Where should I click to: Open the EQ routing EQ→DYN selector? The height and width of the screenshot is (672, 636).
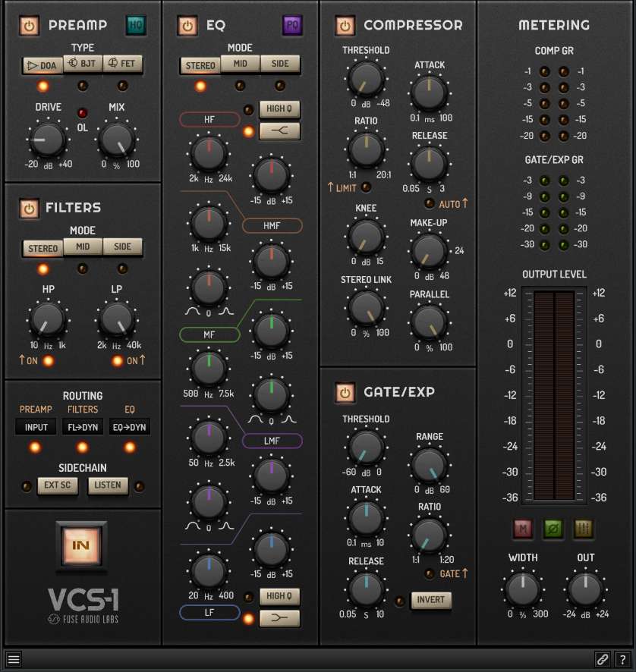coord(130,427)
